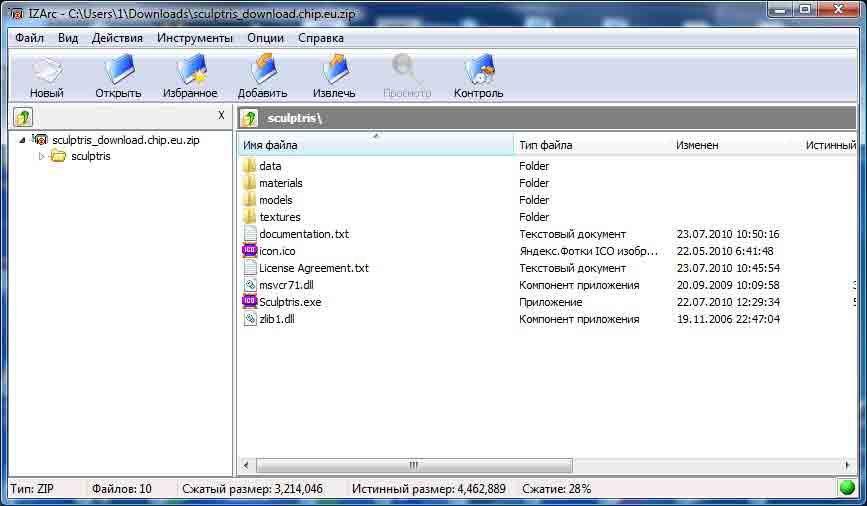The image size is (867, 506).
Task: Expand the sculptris folder tree node
Action: coord(41,157)
